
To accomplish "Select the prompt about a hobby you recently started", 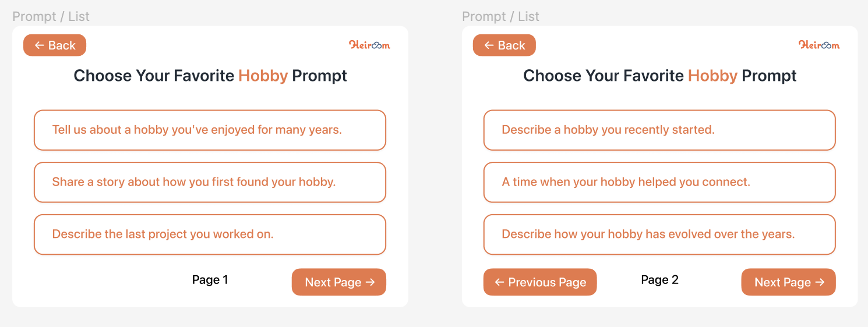I will pos(659,130).
